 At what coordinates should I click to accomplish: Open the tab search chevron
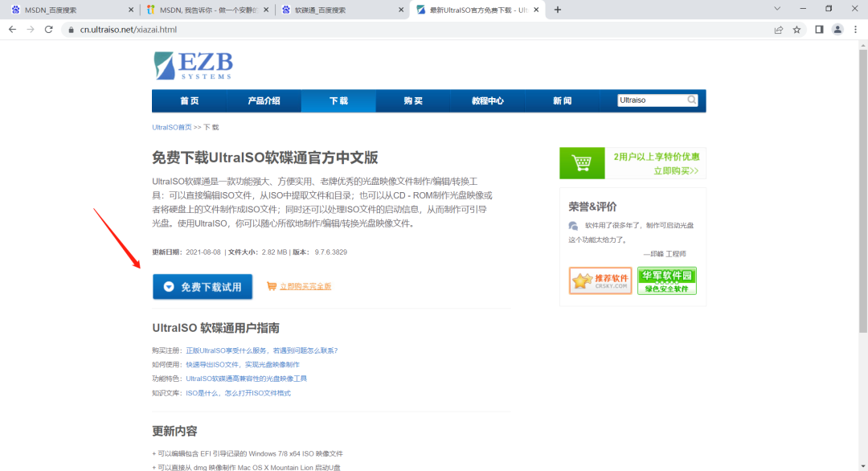(777, 9)
